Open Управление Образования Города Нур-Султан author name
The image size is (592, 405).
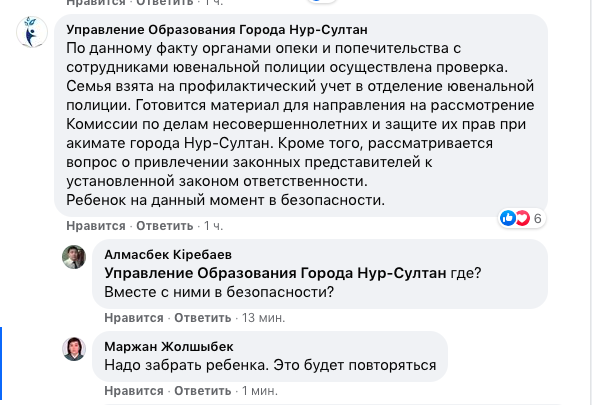point(217,29)
